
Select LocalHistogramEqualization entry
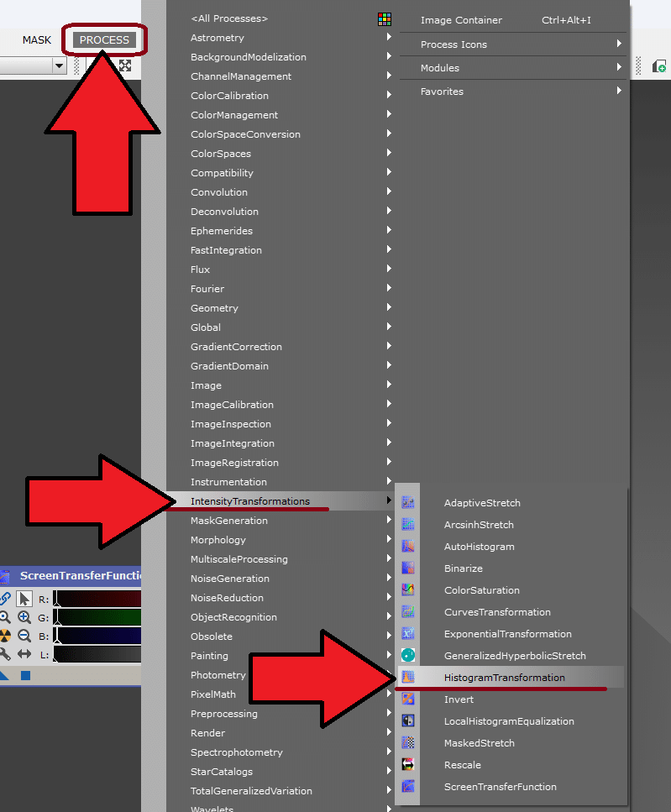pos(509,721)
